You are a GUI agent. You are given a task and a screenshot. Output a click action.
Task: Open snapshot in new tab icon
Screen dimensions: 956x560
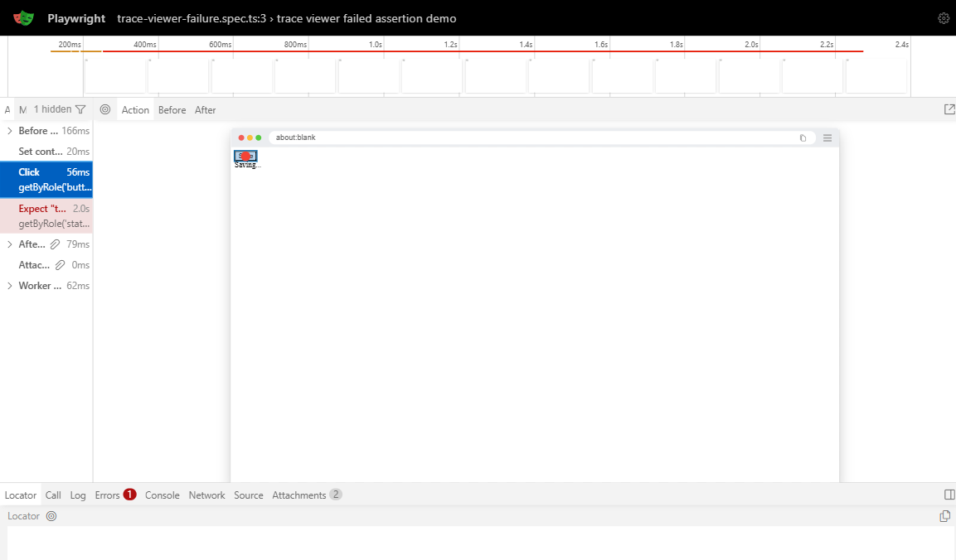coord(949,109)
